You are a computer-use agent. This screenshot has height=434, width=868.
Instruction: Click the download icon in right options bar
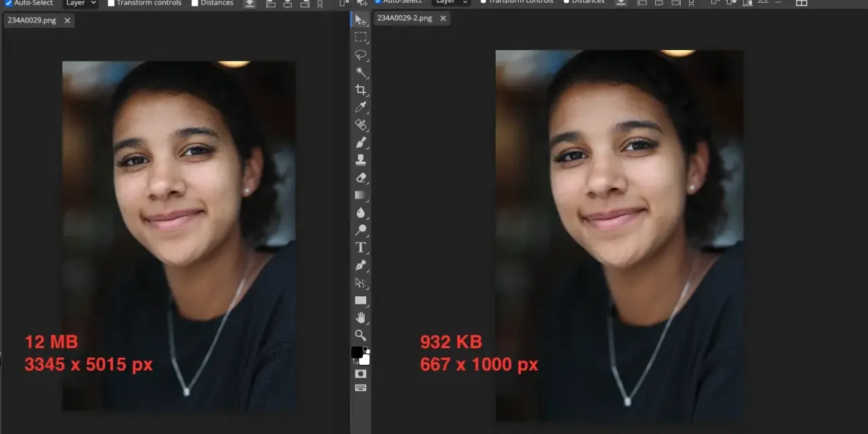pyautogui.click(x=621, y=3)
